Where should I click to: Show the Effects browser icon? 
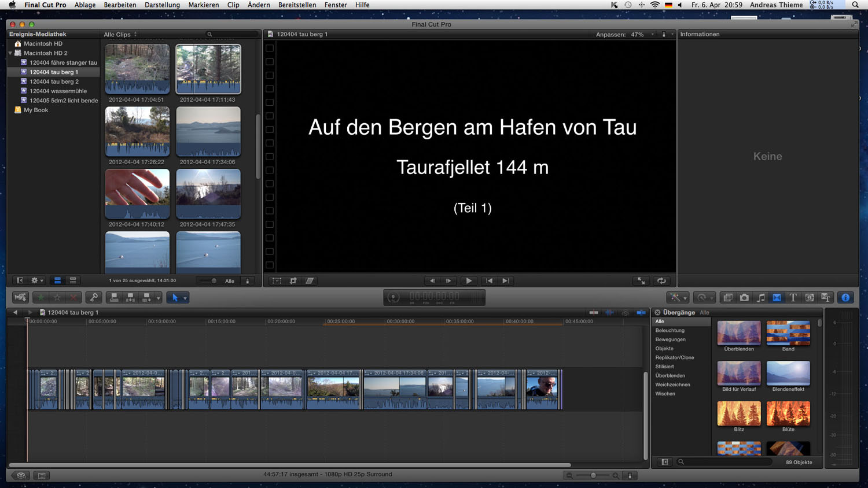click(728, 297)
